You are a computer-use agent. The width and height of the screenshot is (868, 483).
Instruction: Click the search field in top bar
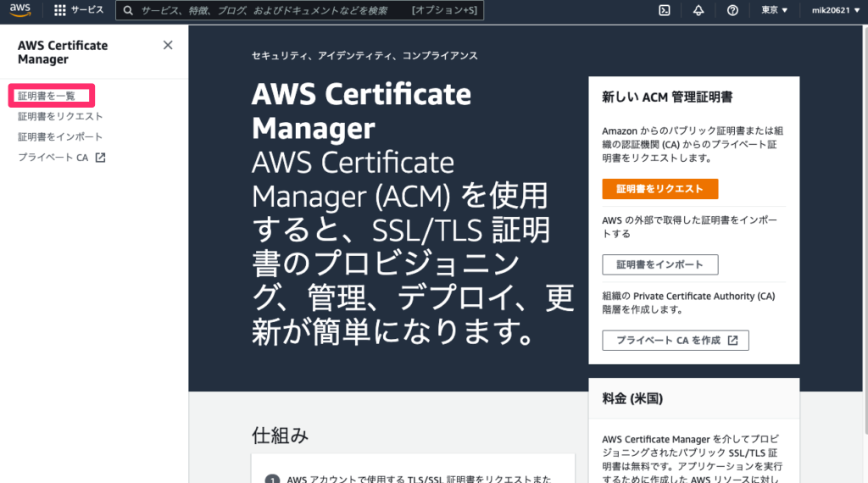299,10
